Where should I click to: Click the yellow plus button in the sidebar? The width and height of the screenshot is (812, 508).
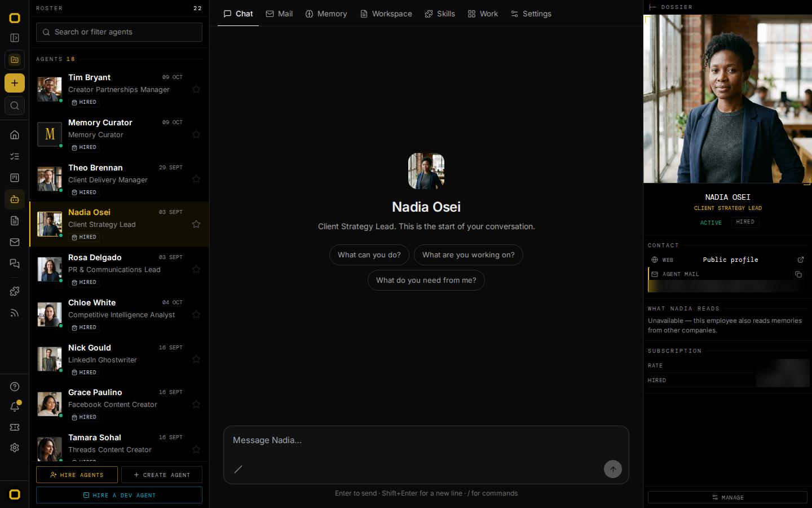[x=15, y=83]
